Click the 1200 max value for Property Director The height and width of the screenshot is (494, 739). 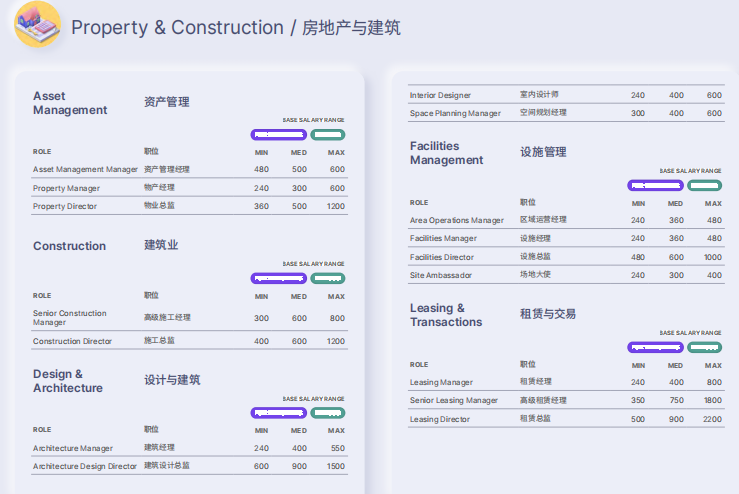tap(336, 206)
